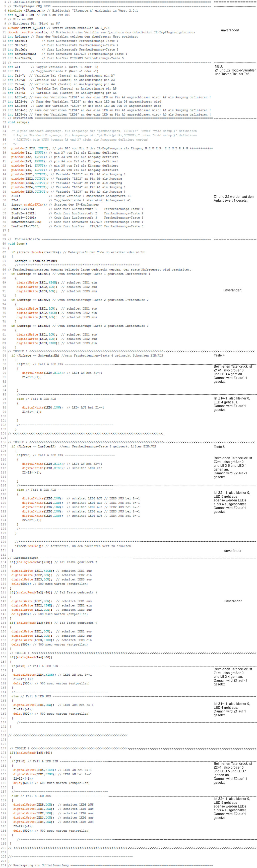Click the 'pinMode(Ta1, INPUT);' line
This screenshot has height=868, width=257.
tap(28, 153)
